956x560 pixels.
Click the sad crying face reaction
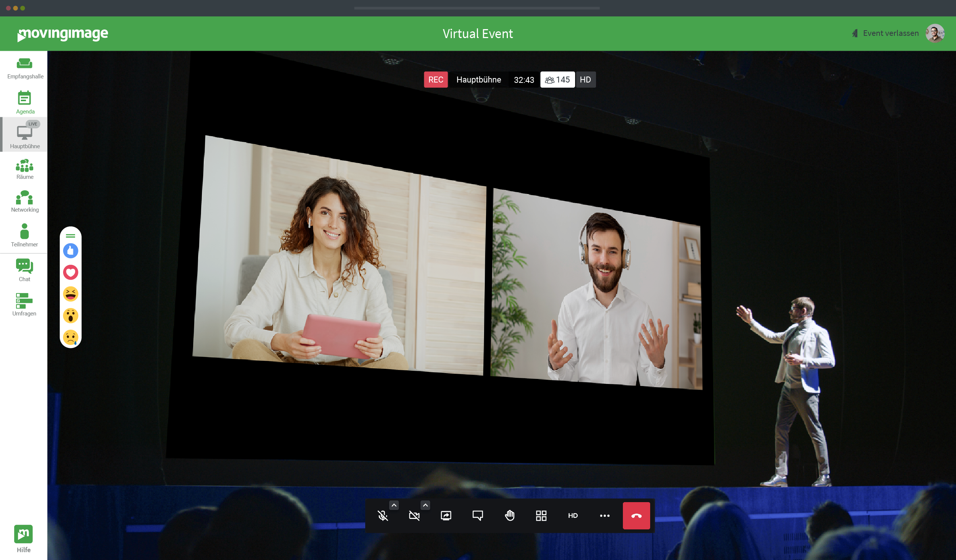click(x=71, y=337)
